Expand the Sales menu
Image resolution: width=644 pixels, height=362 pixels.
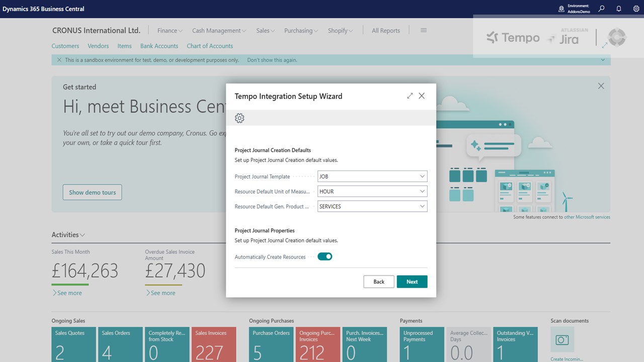coord(265,31)
